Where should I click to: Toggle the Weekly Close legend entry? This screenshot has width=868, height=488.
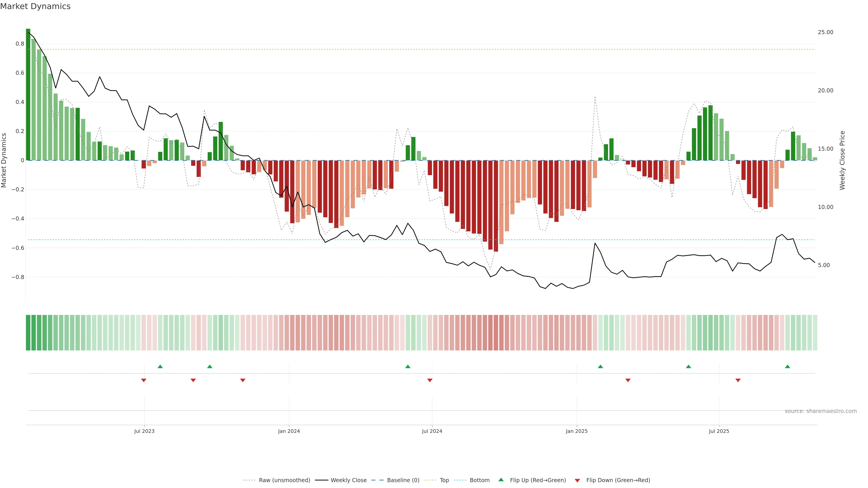348,480
